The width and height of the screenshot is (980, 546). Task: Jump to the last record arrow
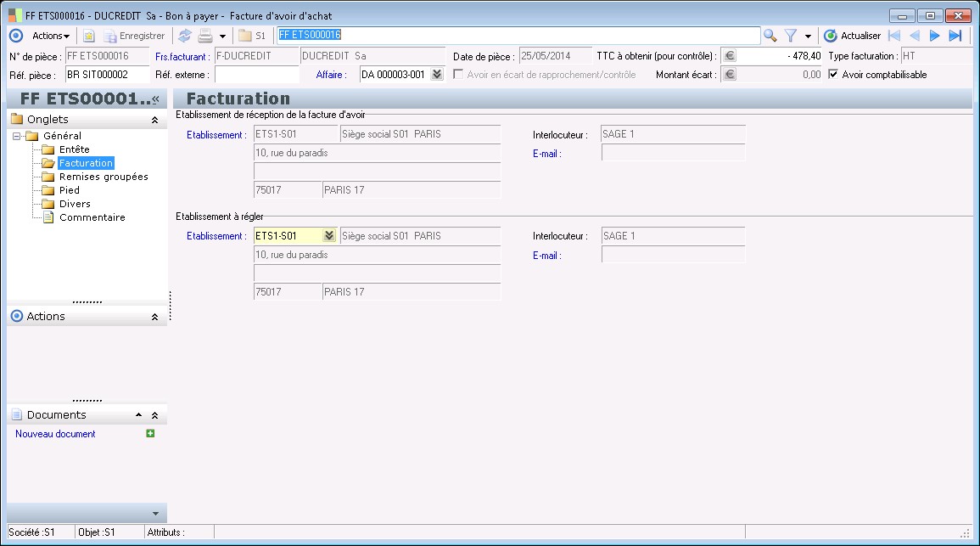tap(955, 36)
